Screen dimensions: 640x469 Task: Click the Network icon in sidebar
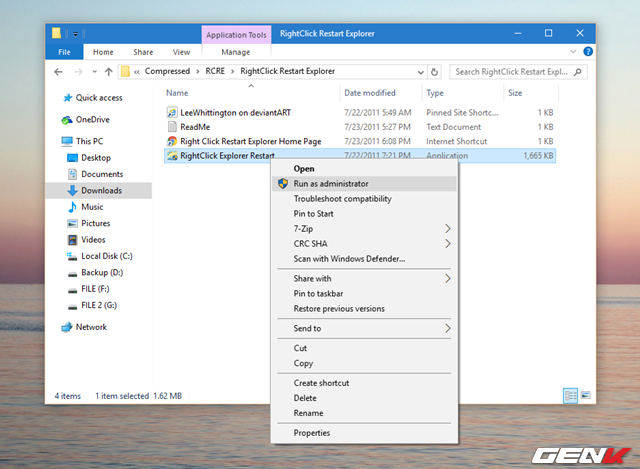coord(67,327)
